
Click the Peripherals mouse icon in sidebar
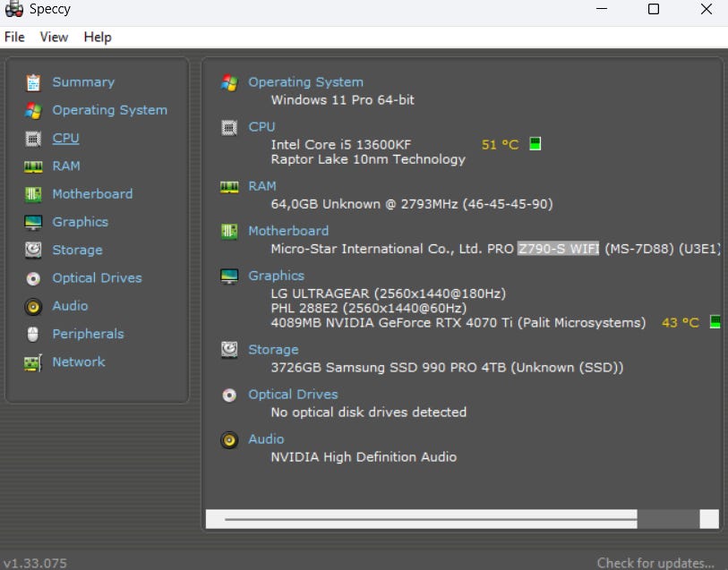[33, 334]
